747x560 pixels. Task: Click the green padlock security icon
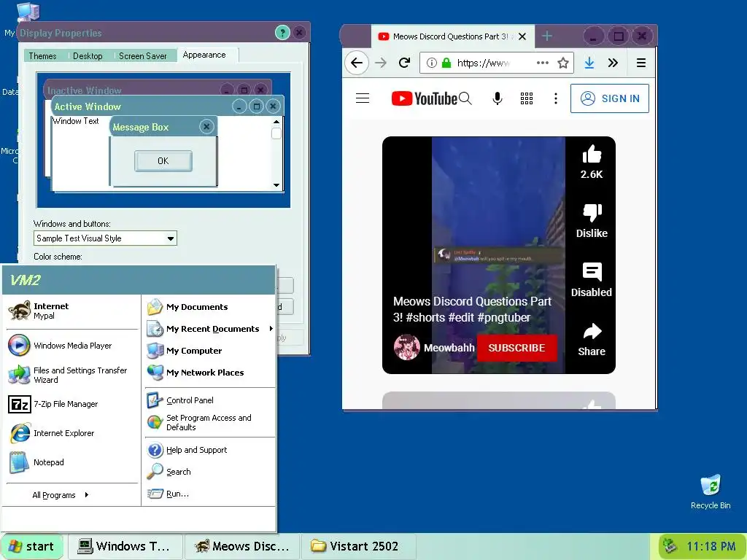point(446,63)
